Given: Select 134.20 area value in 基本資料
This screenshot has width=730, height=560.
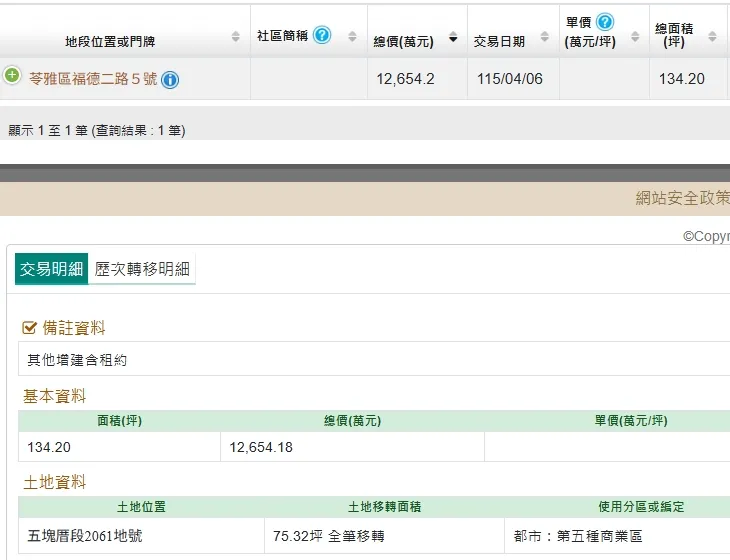Looking at the screenshot, I should [x=49, y=447].
